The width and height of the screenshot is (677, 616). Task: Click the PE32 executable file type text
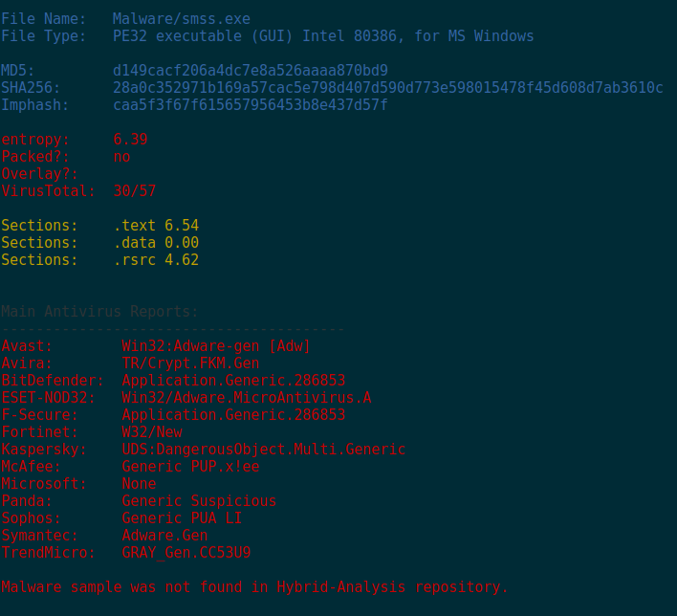pos(323,36)
